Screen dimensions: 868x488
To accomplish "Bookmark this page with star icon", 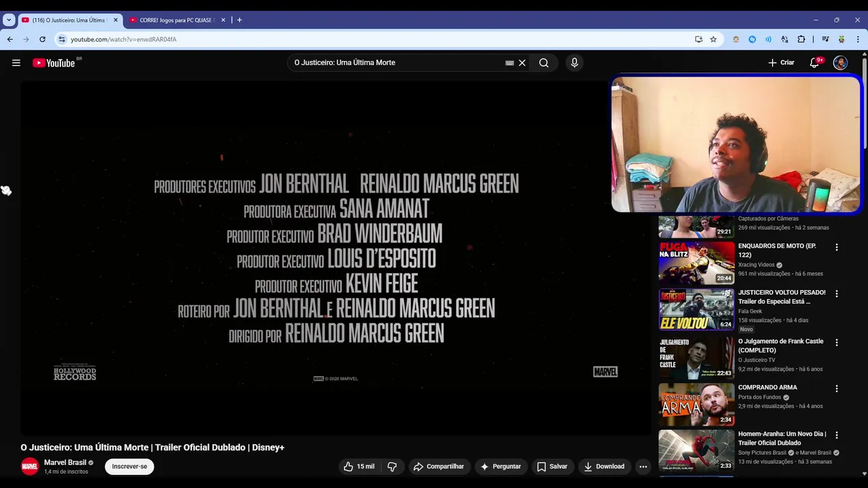I will 713,39.
